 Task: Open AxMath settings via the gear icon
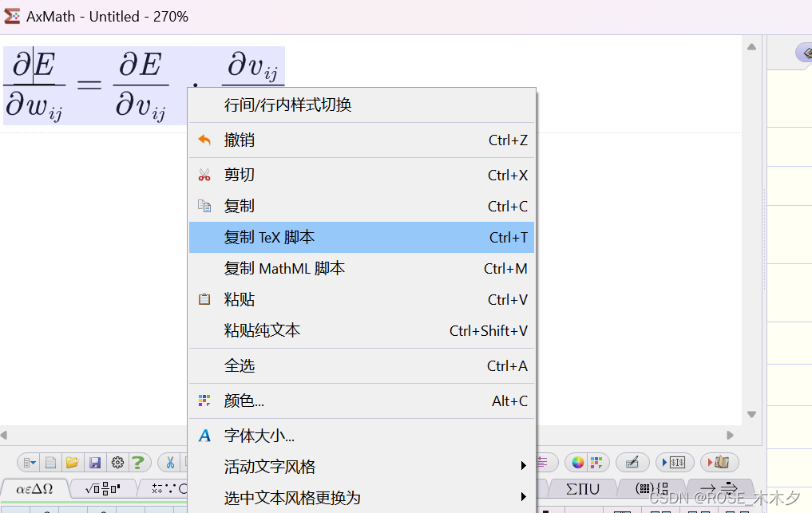(117, 462)
